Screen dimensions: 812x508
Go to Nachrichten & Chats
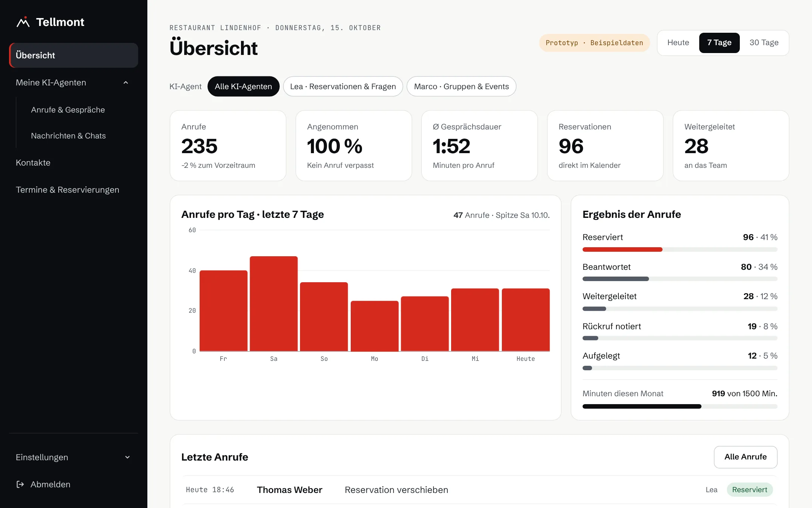(68, 136)
